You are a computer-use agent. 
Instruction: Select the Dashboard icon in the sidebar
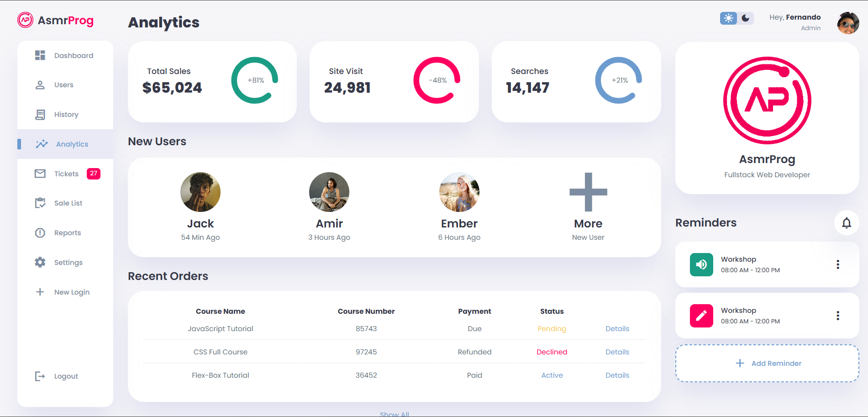click(40, 55)
